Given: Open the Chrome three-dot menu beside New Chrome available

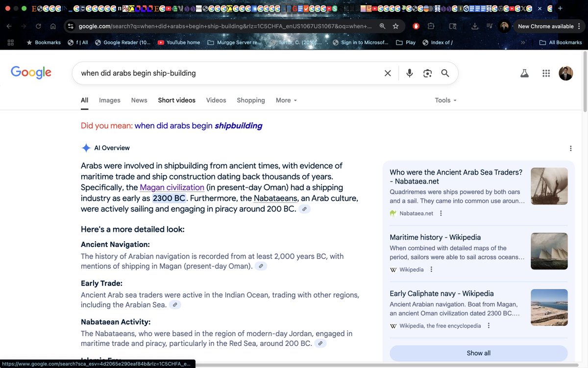Looking at the screenshot, I should click(579, 26).
